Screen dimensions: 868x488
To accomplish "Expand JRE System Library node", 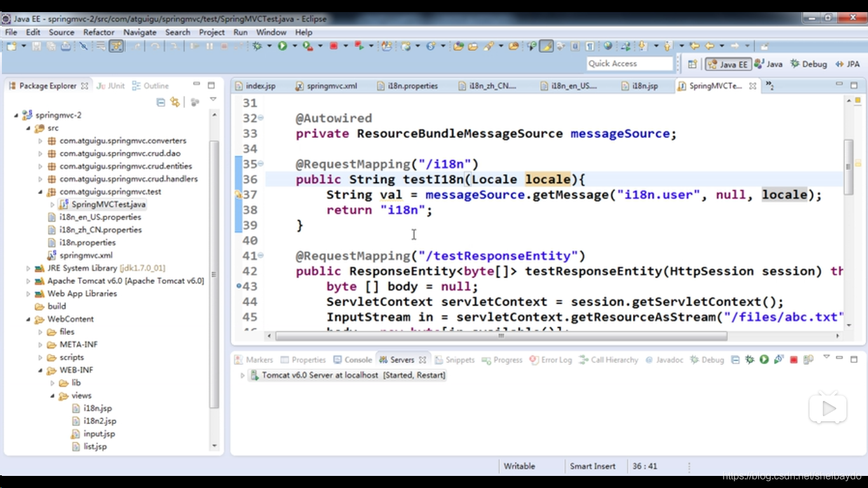I will (x=28, y=268).
